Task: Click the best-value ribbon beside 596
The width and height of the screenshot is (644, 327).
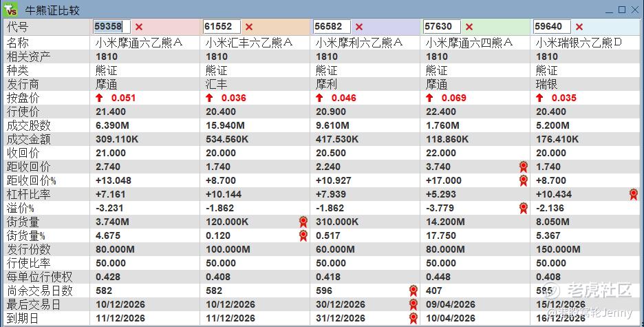Action: click(x=414, y=291)
